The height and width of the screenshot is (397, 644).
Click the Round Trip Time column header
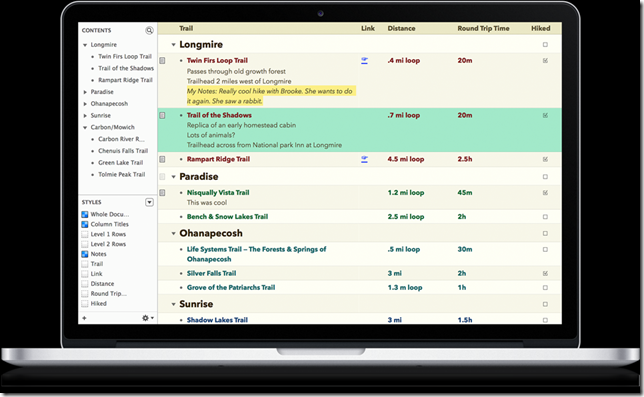483,28
